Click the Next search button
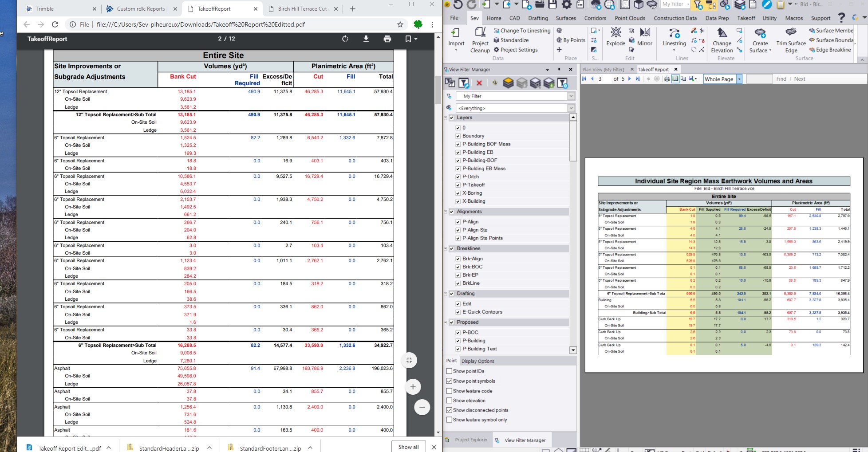868x452 pixels. (x=800, y=79)
